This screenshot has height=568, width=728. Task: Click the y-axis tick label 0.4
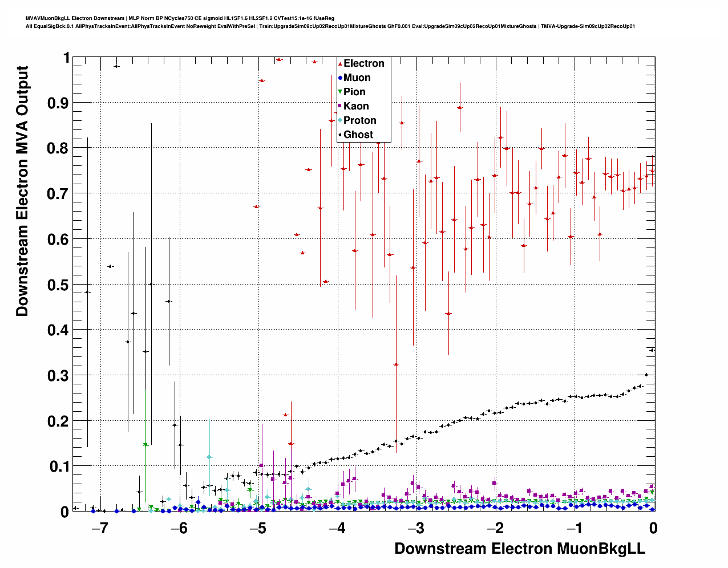tap(58, 330)
